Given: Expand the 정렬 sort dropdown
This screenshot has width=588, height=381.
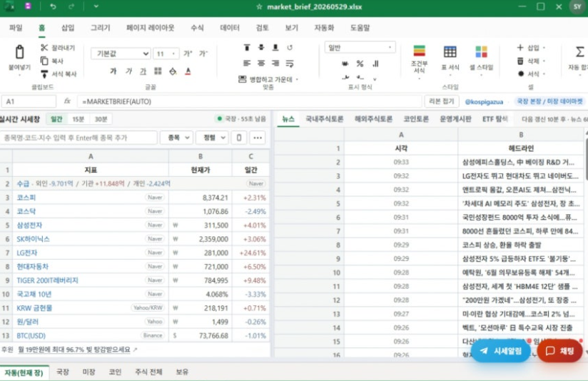Looking at the screenshot, I should 212,138.
